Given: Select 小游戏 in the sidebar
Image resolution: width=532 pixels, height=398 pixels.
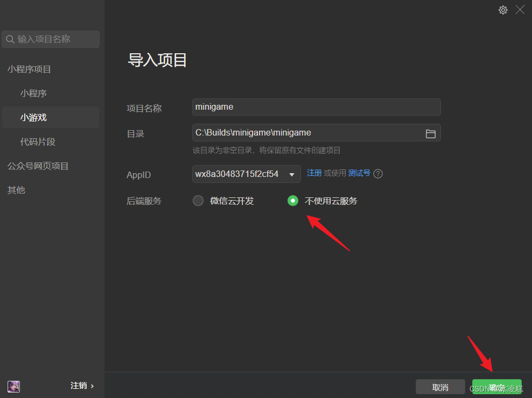Looking at the screenshot, I should tap(51, 117).
